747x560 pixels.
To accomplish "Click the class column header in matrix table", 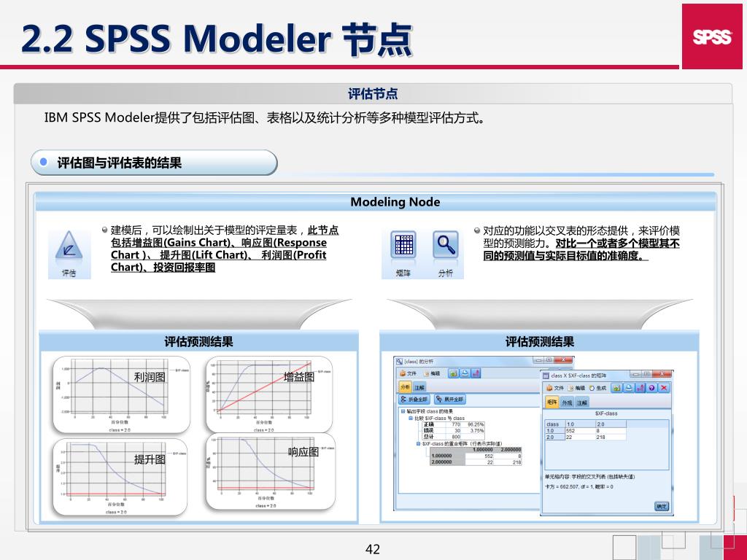I will (554, 424).
